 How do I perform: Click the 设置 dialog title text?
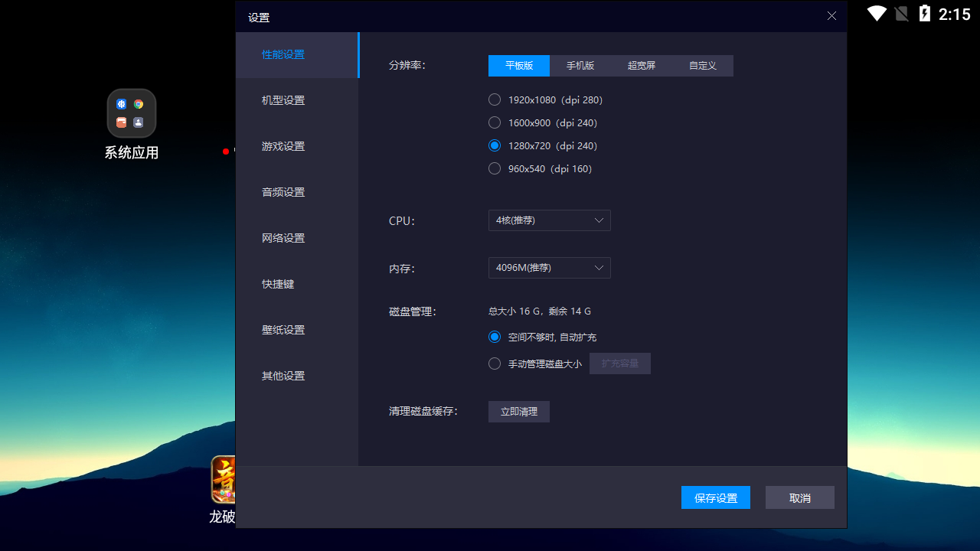[x=259, y=17]
